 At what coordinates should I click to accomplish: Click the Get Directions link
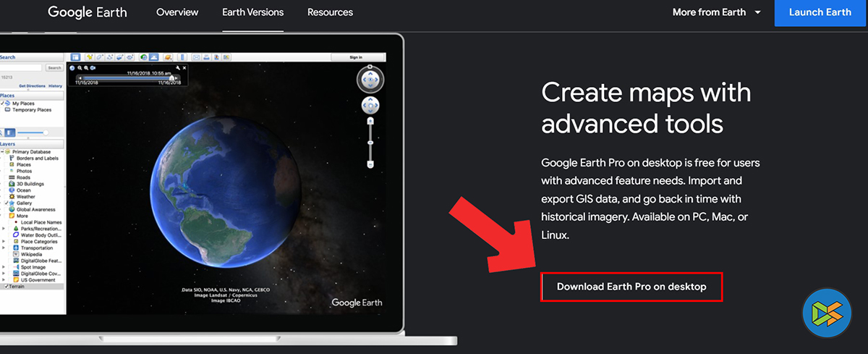point(32,86)
